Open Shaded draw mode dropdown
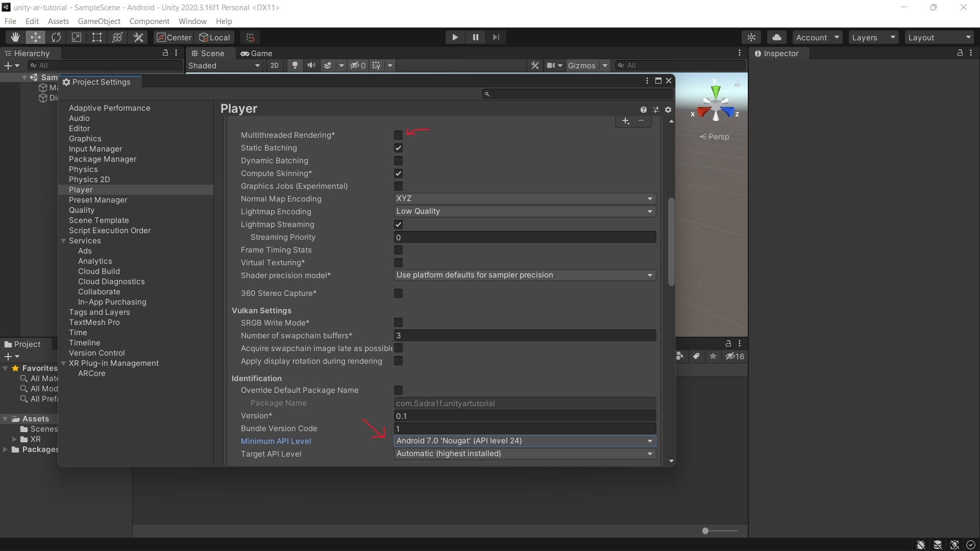Viewport: 980px width, 551px height. pos(224,65)
